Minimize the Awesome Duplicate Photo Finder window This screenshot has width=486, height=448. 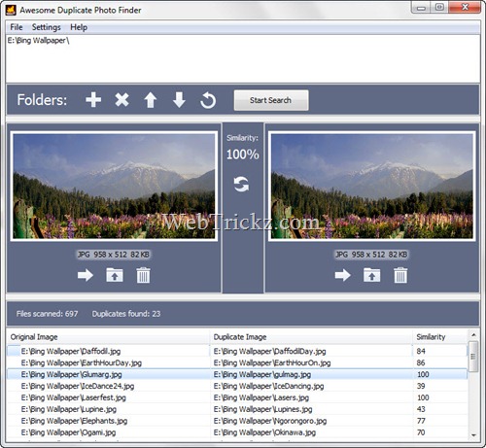[421, 8]
